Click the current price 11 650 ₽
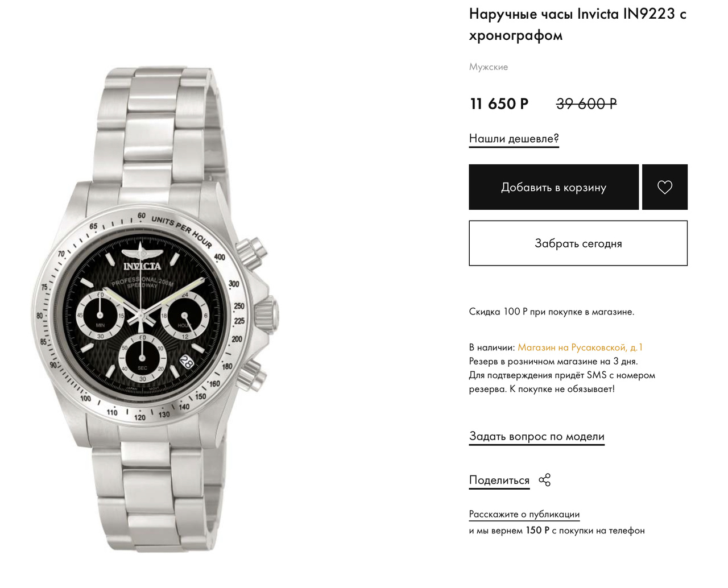Viewport: 728px width, 588px height. click(x=499, y=104)
